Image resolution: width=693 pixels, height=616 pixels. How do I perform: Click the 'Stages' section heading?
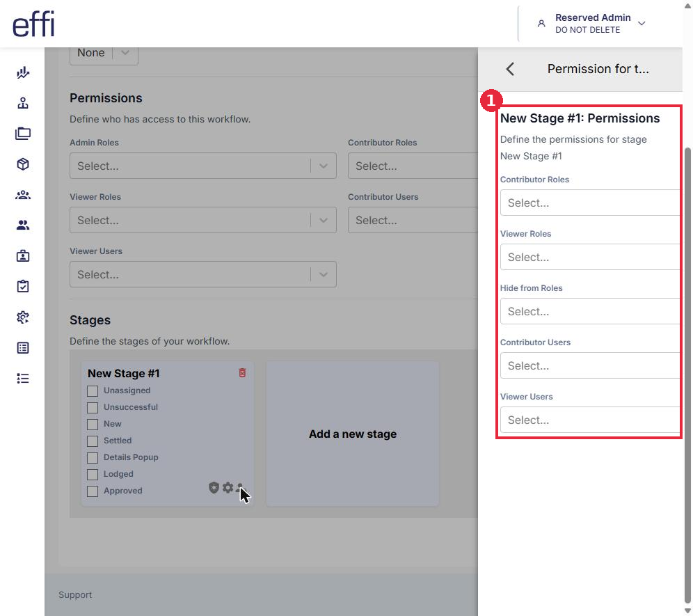90,320
